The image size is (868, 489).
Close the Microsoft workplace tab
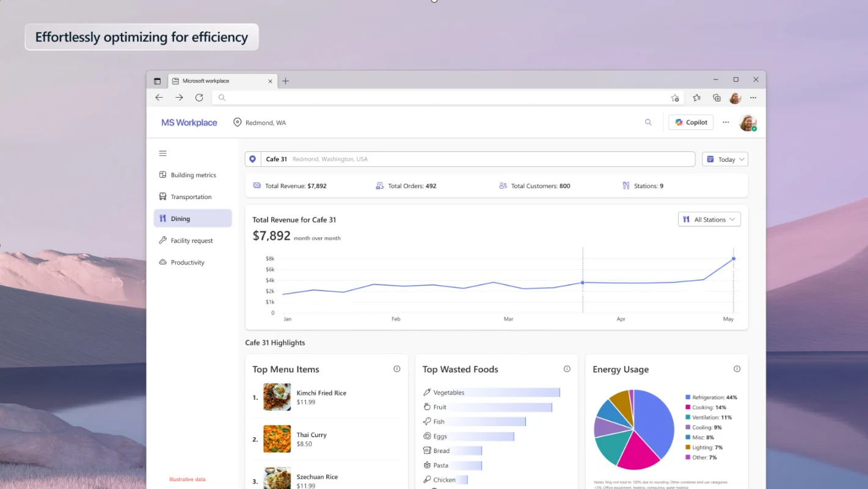[271, 81]
